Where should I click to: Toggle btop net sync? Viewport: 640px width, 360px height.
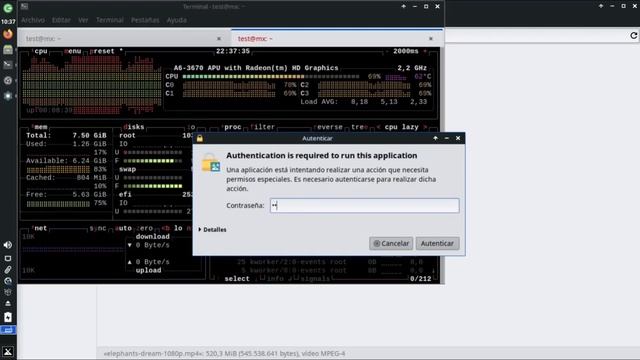pyautogui.click(x=98, y=229)
